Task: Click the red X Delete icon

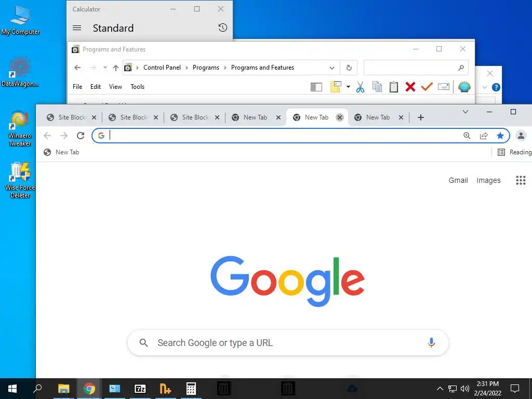Action: (410, 87)
